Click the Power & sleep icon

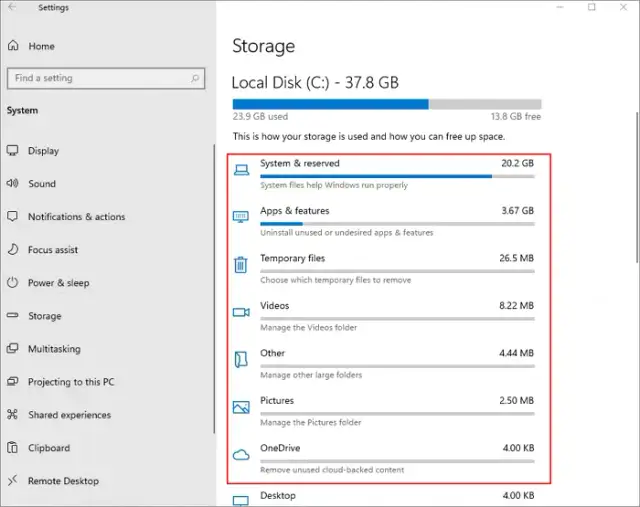(x=13, y=282)
